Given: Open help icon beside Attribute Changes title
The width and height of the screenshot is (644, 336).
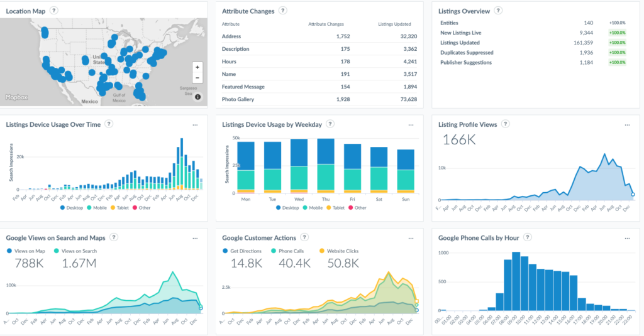Looking at the screenshot, I should pos(282,11).
